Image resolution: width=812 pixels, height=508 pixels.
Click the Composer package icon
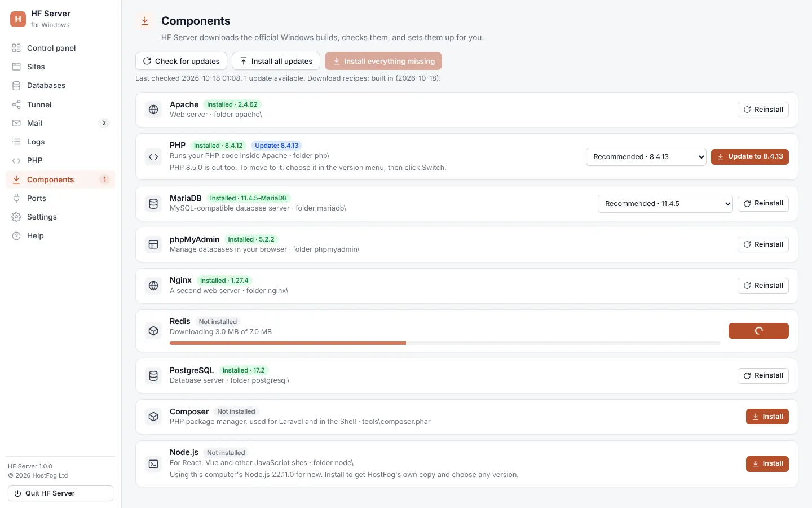153,417
